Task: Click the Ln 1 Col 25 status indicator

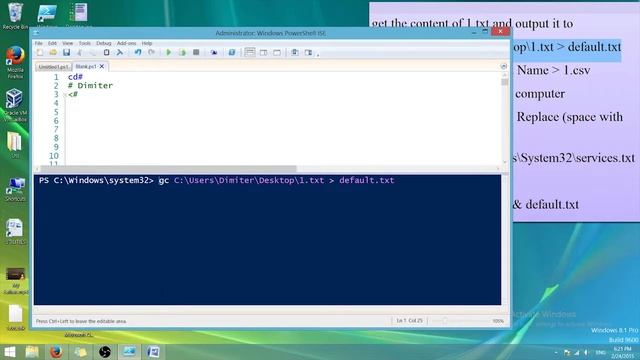Action: click(409, 321)
